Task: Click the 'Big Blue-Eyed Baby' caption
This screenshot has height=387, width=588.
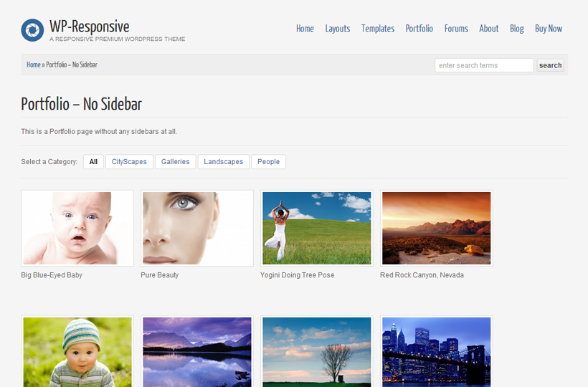Action: coord(52,275)
